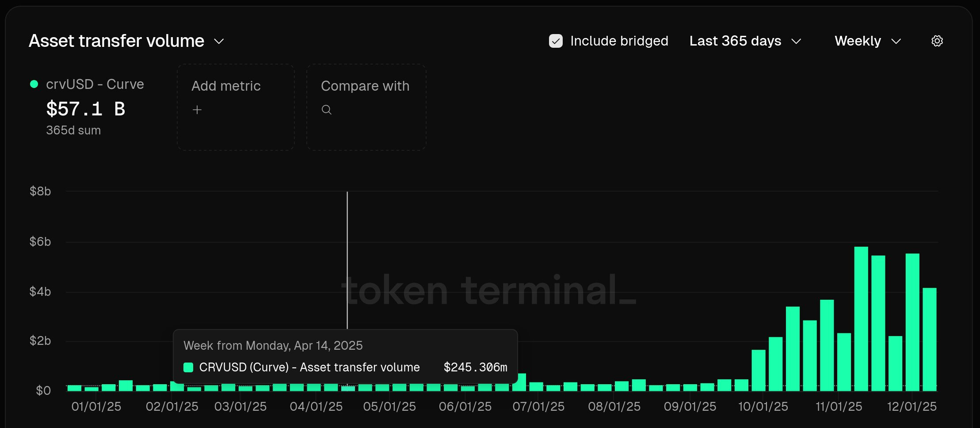Click the $57.1 B sum value
Image resolution: width=980 pixels, height=428 pixels.
pos(86,109)
